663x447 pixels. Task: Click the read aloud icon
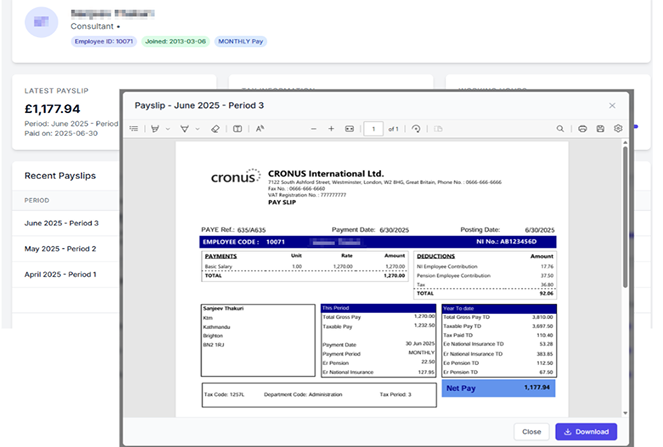pos(260,129)
